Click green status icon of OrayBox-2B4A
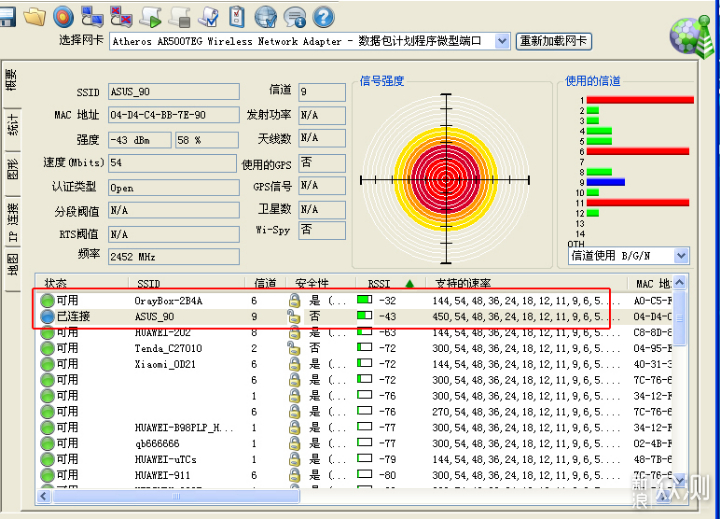The width and height of the screenshot is (720, 519). [47, 301]
